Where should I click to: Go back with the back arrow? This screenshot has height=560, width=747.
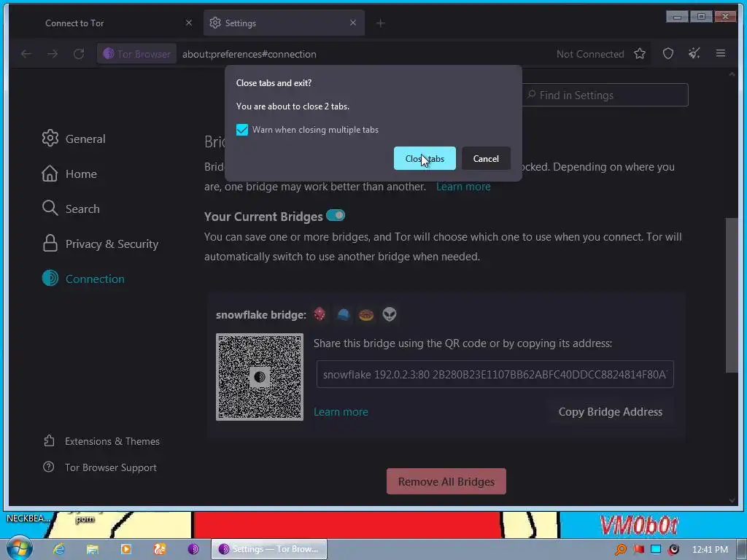click(x=26, y=54)
